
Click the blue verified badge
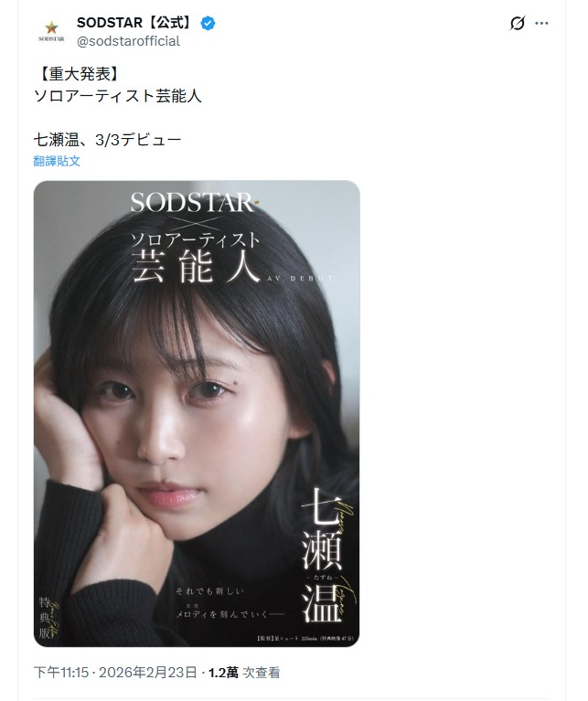click(x=208, y=23)
